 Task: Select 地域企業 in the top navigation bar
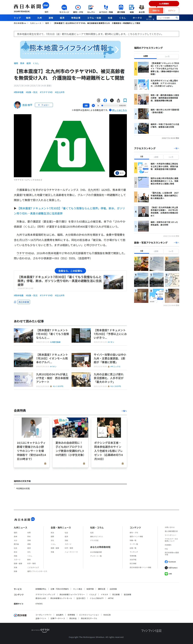76,18
